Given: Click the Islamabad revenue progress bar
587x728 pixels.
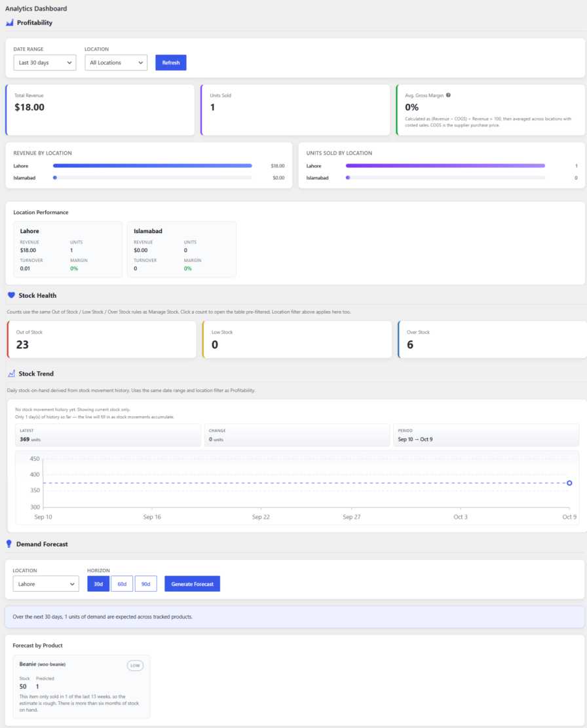Looking at the screenshot, I should 153,178.
